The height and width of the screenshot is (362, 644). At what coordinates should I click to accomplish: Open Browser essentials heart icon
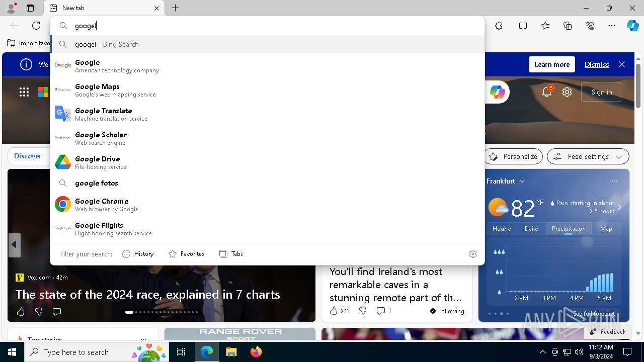[590, 26]
